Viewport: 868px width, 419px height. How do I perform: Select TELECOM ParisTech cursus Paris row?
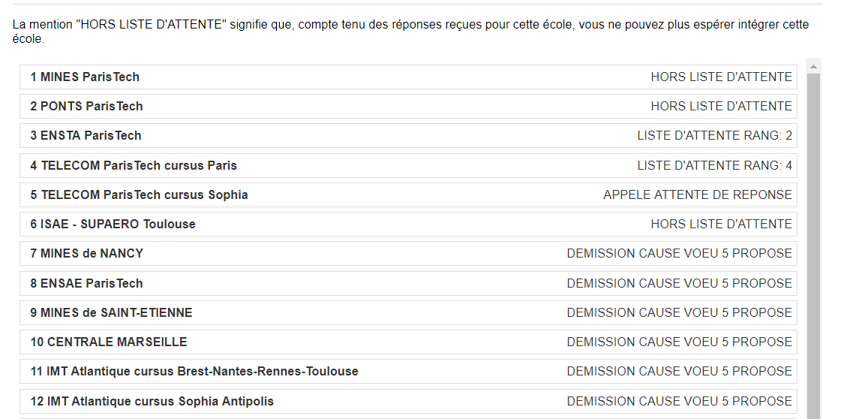click(409, 166)
